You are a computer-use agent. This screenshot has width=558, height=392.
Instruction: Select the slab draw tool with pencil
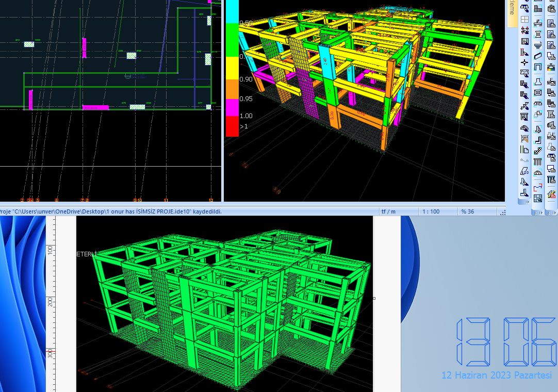(524, 74)
